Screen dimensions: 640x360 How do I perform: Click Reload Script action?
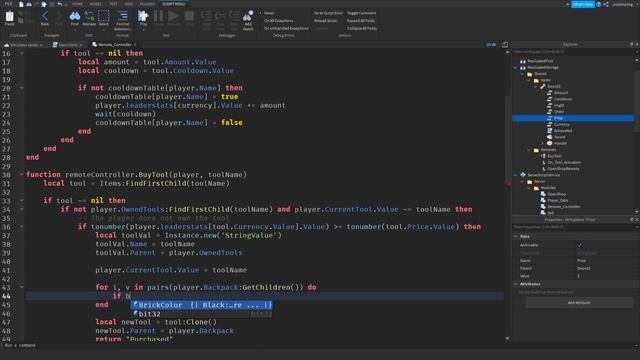click(325, 21)
